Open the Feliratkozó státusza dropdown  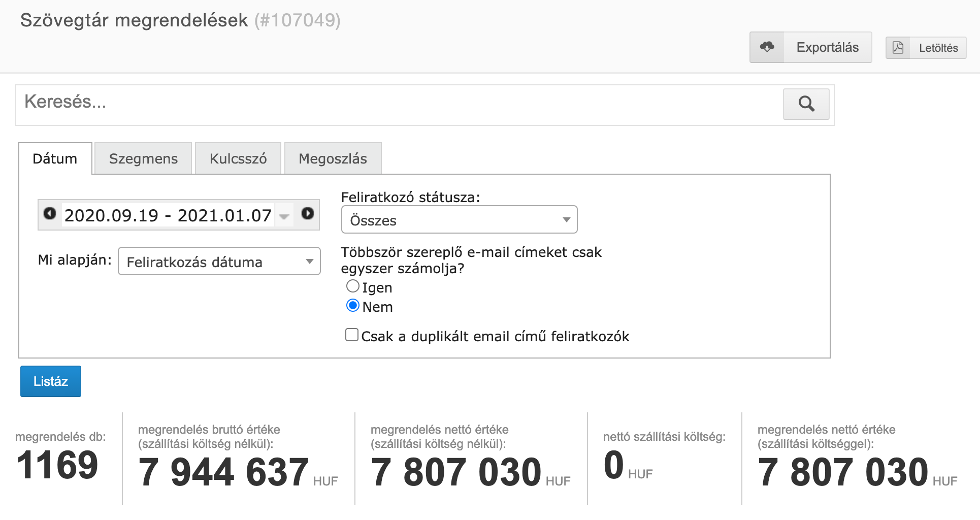click(x=459, y=219)
